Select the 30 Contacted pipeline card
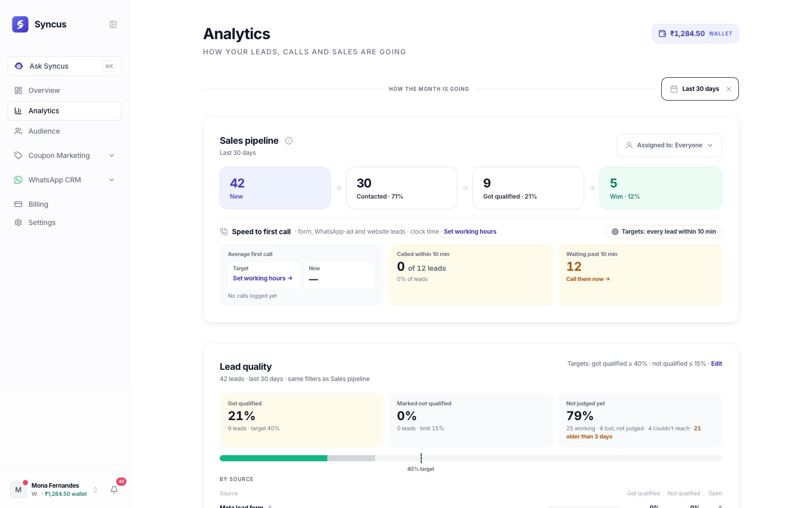Screen dimensions: 812x508 tap(401, 188)
